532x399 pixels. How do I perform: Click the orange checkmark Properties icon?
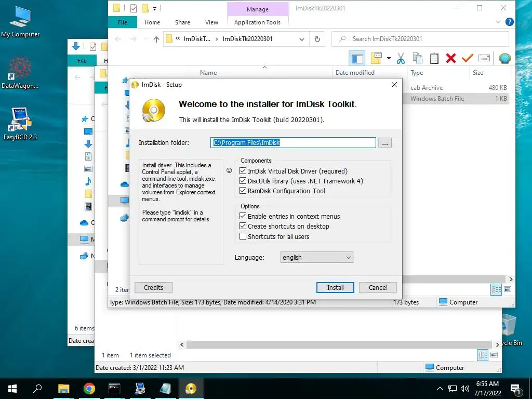point(467,58)
